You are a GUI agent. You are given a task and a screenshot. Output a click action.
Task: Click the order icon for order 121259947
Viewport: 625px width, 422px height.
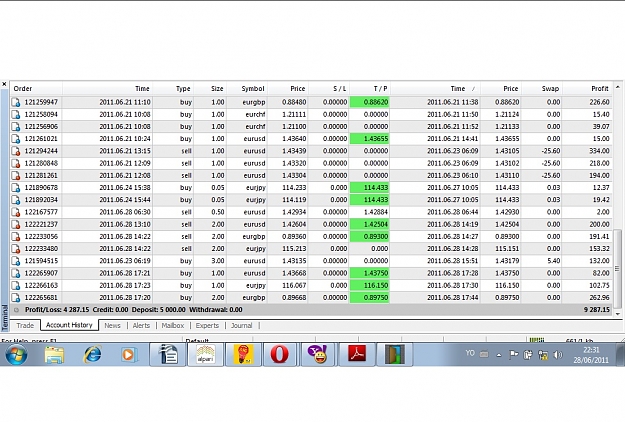click(16, 102)
